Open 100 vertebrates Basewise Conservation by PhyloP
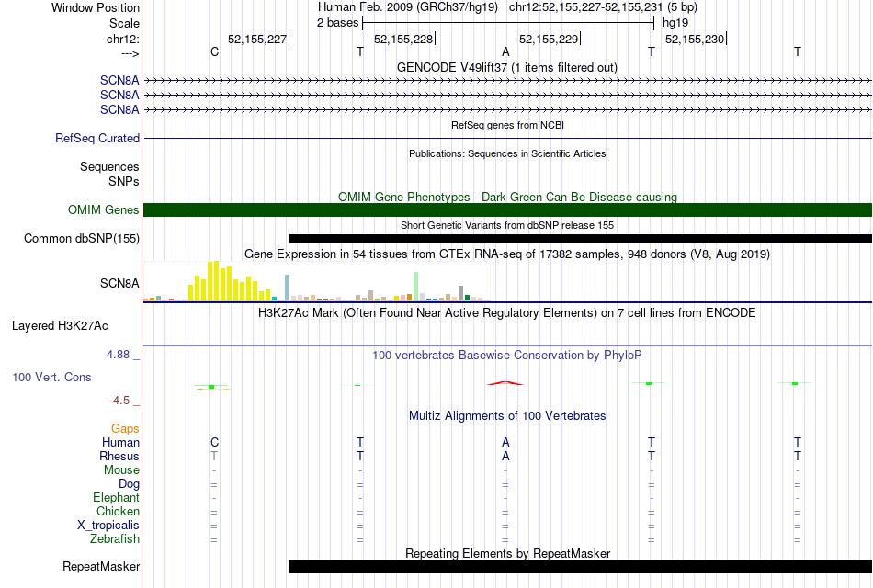The height and width of the screenshot is (588, 873). point(507,356)
